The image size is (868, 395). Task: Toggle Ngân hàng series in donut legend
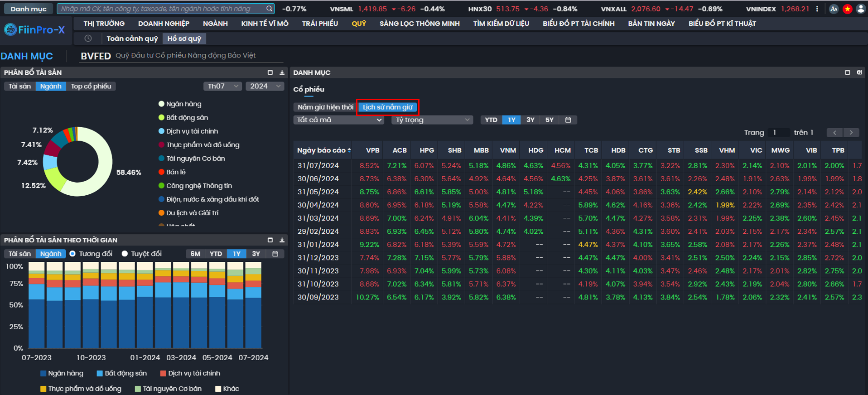coord(183,104)
